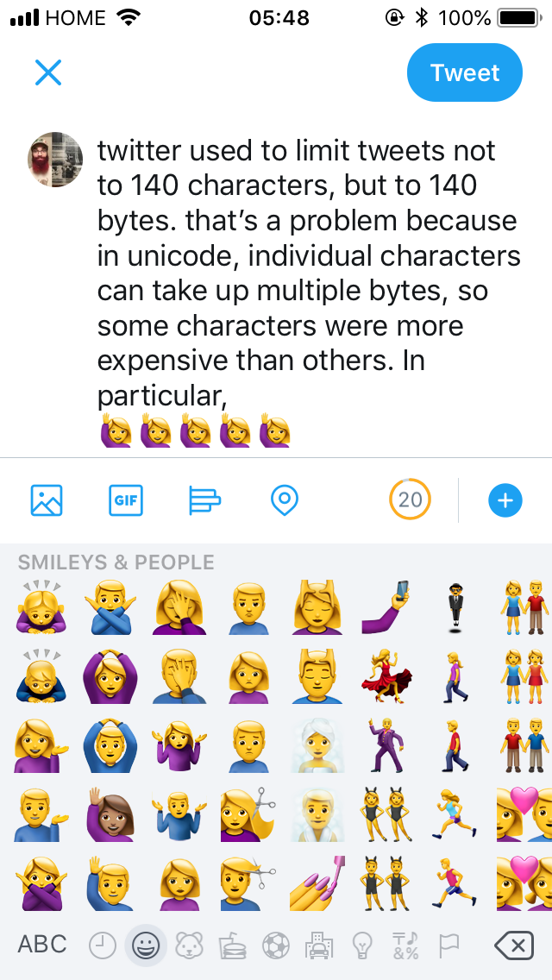Insert the red dress dancing woman emoji
The height and width of the screenshot is (980, 552).
pyautogui.click(x=387, y=677)
